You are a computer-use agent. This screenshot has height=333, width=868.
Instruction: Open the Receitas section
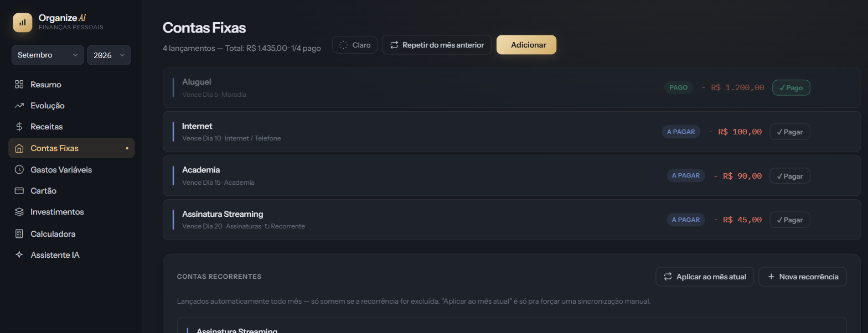click(x=71, y=127)
